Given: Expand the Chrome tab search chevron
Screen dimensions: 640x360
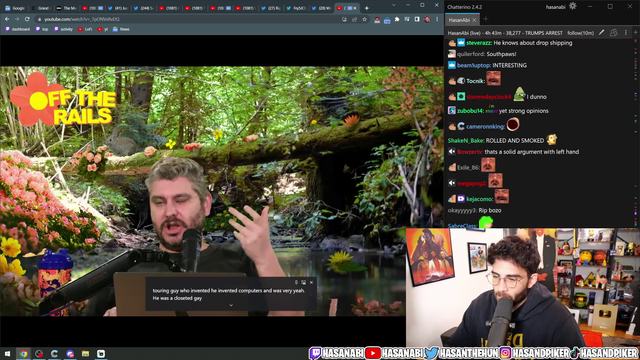Looking at the screenshot, I should (393, 5).
